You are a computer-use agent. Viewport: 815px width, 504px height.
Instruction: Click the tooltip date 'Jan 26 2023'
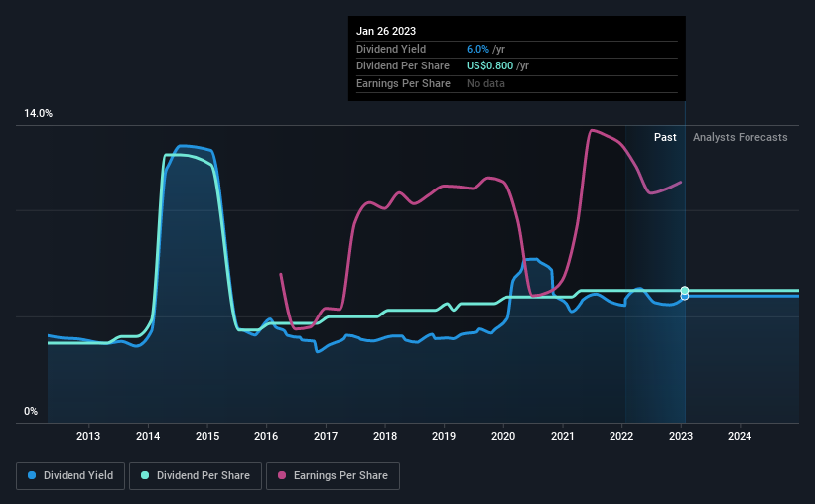[x=386, y=31]
